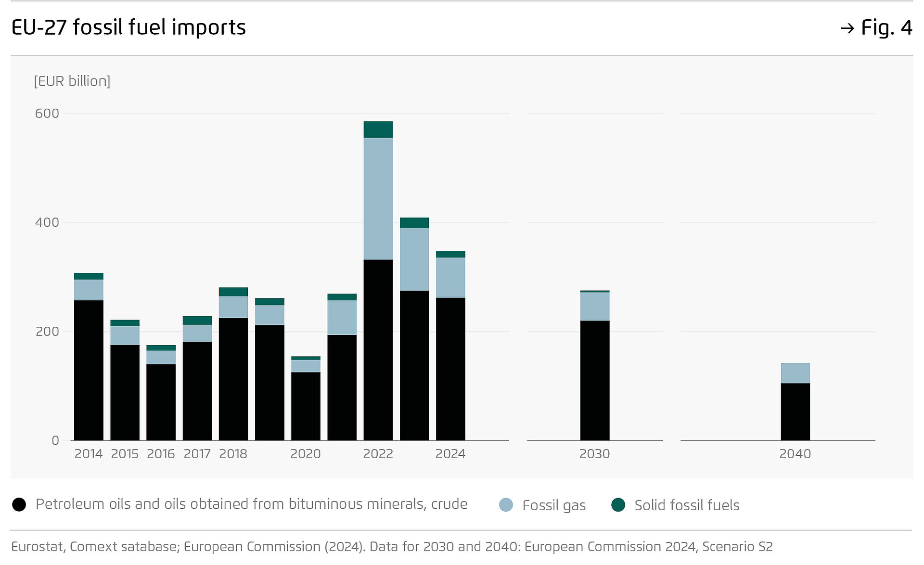Click the Fig. 4 label
Viewport: 924px width, 565px height.
click(x=886, y=28)
